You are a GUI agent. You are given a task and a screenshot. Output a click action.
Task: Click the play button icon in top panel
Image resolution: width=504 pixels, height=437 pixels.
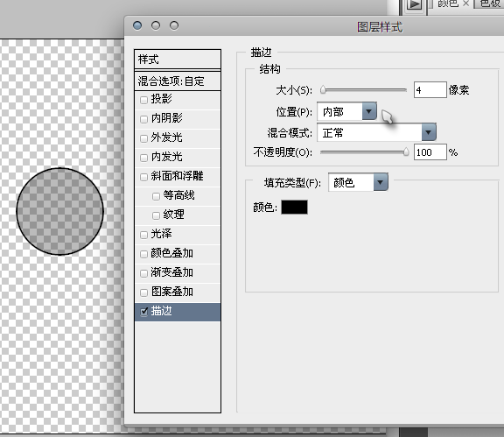tap(415, 4)
